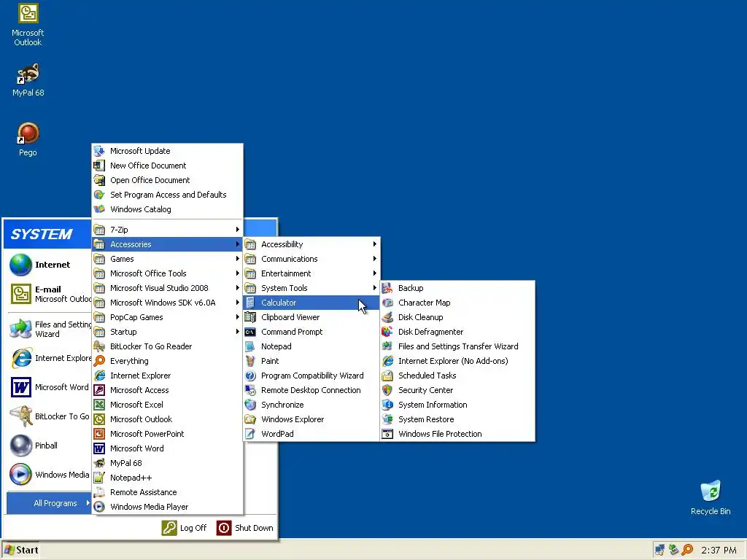Screen dimensions: 747x560
Task: Click the taskbar clock showing 2:37 PM
Action: pyautogui.click(x=719, y=550)
